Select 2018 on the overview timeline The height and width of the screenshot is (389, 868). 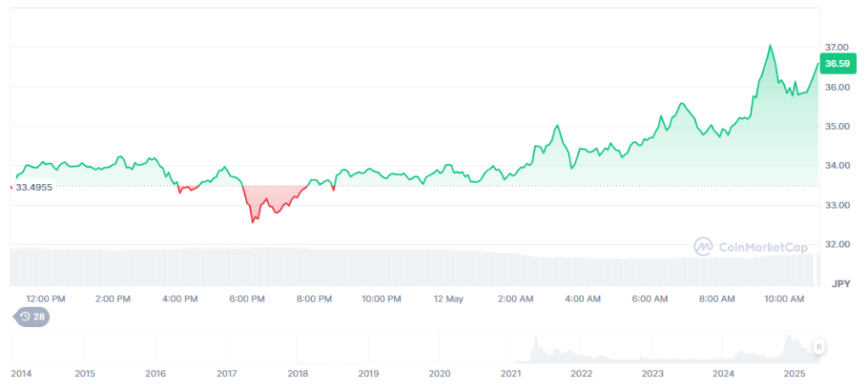pos(298,374)
